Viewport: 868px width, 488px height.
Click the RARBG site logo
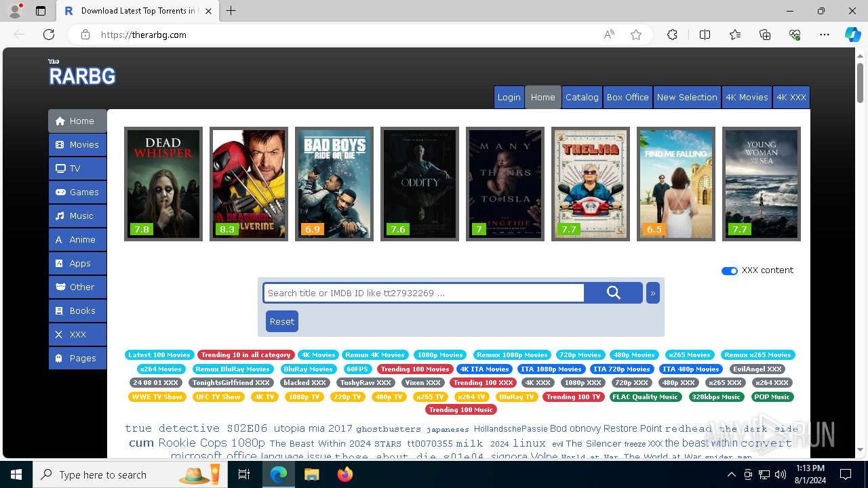(x=81, y=73)
